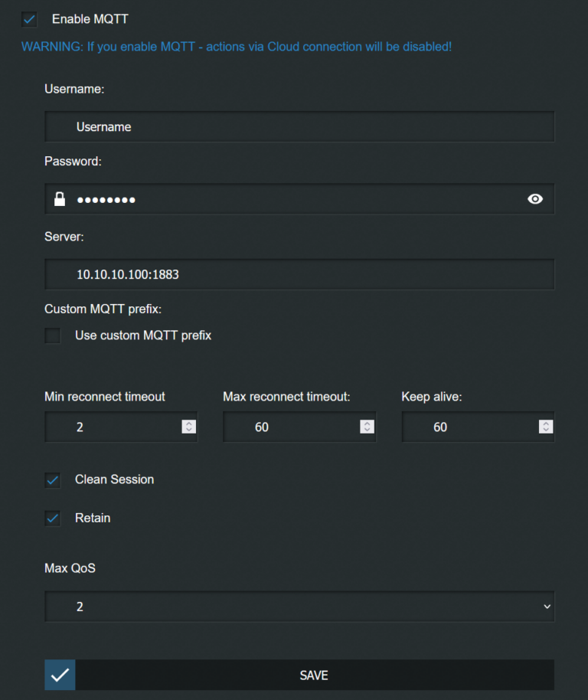Decrement Min reconnect timeout with the down arrow
This screenshot has width=588, height=700.
tap(188, 430)
